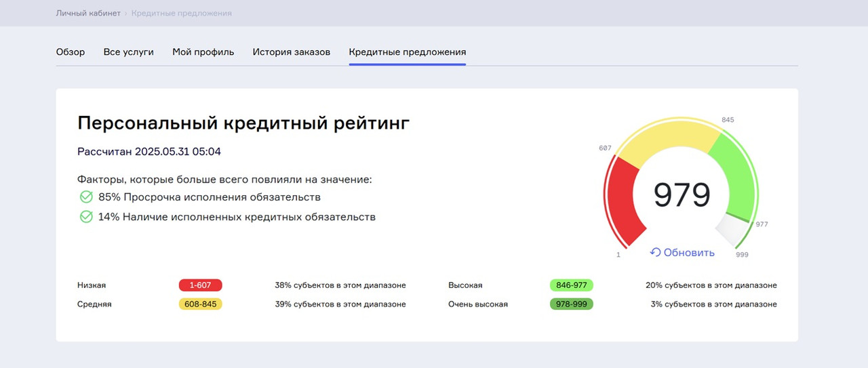This screenshot has height=368, width=868.
Task: Click the Персональный кредитный рейтинг heading
Action: click(243, 123)
